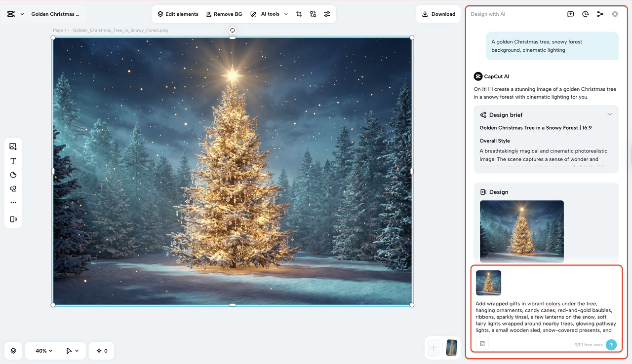Click the Remove BG button
This screenshot has height=364, width=632.
(x=224, y=14)
